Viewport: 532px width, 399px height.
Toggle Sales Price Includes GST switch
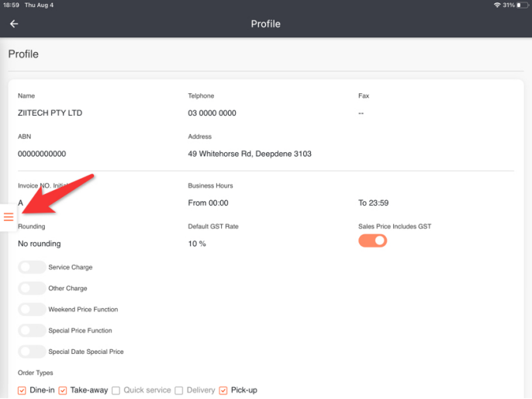(372, 241)
